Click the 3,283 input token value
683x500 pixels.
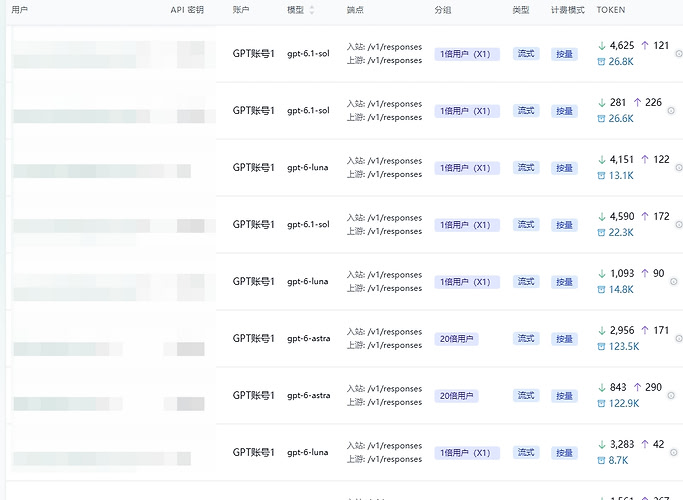(x=622, y=445)
